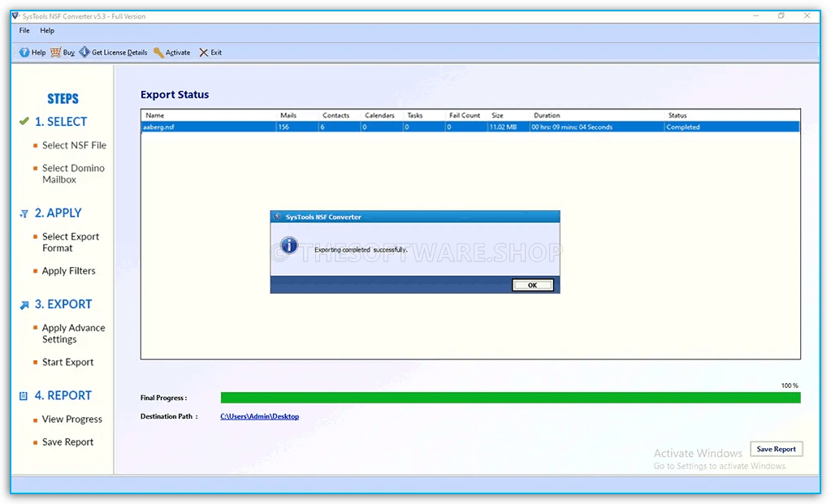
Task: Click the blue info icon in dialog
Action: [289, 245]
